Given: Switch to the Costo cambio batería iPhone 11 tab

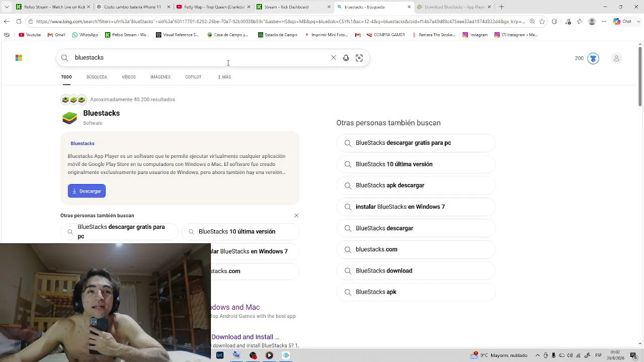Looking at the screenshot, I should 133,7.
